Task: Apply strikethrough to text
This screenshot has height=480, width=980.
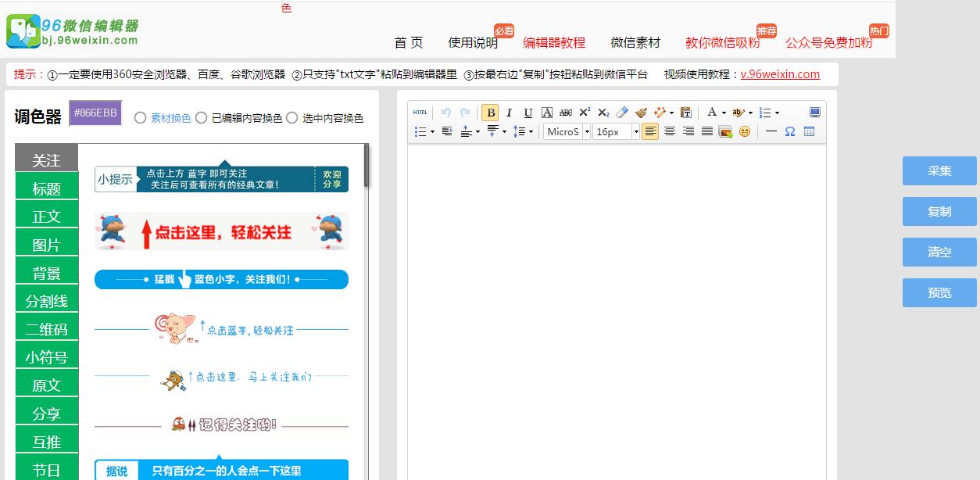Action: coord(565,113)
